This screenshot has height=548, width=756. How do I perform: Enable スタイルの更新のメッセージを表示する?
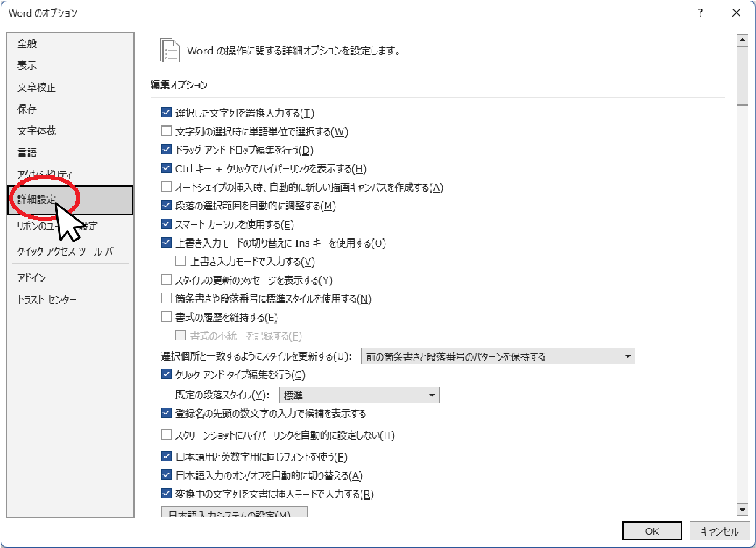point(166,279)
